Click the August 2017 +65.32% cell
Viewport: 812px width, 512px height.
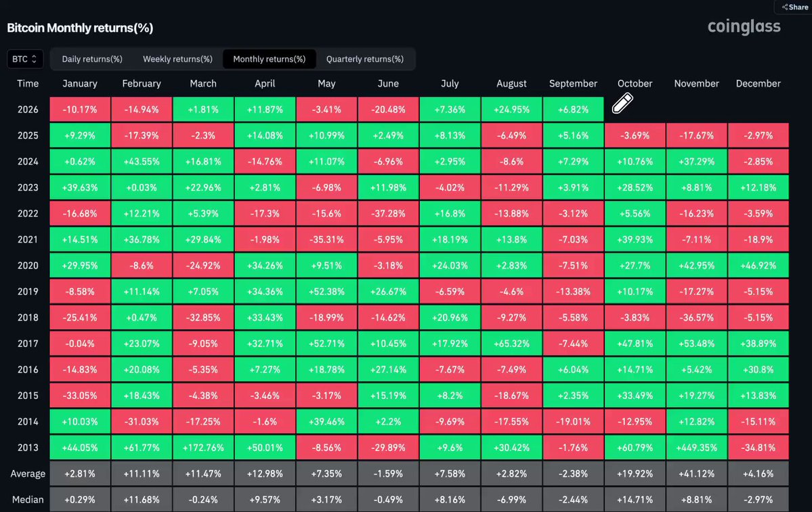(x=511, y=344)
